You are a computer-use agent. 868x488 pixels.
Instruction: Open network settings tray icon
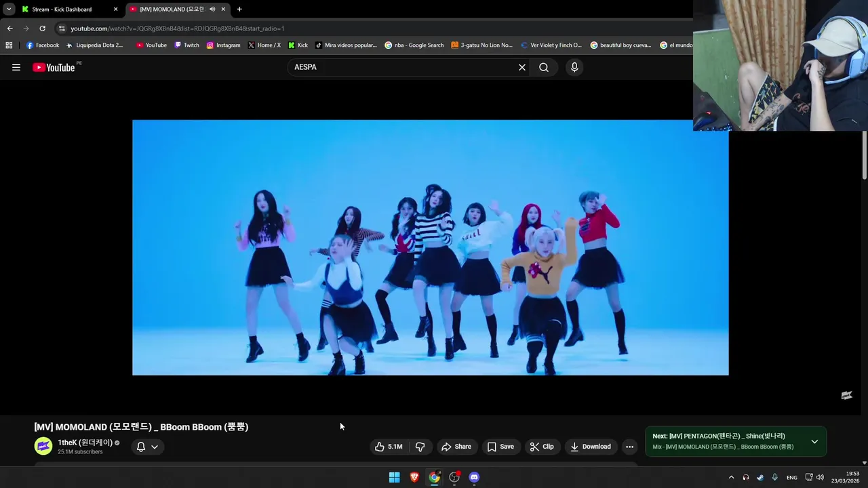809,477
